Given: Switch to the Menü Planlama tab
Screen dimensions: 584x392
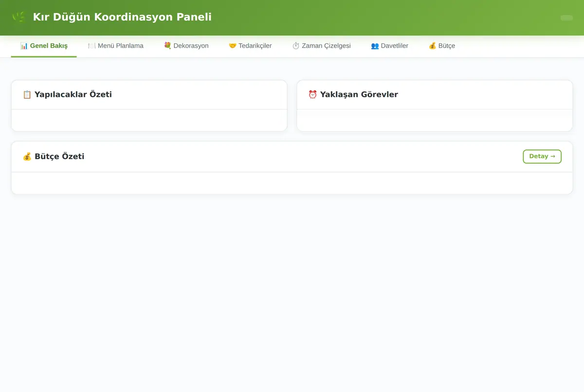Looking at the screenshot, I should click(115, 46).
